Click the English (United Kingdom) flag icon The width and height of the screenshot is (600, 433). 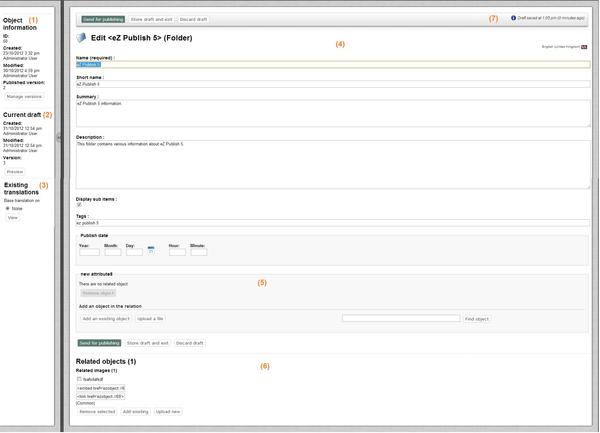pyautogui.click(x=584, y=47)
